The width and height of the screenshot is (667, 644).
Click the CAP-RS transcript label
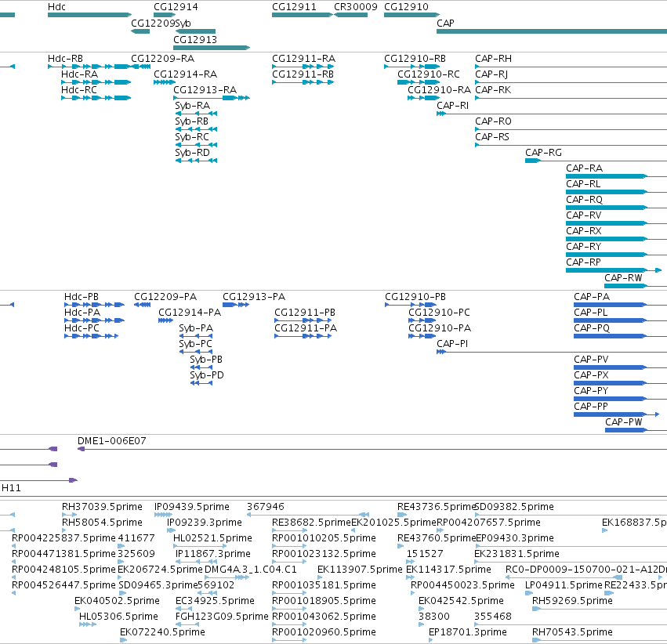492,137
